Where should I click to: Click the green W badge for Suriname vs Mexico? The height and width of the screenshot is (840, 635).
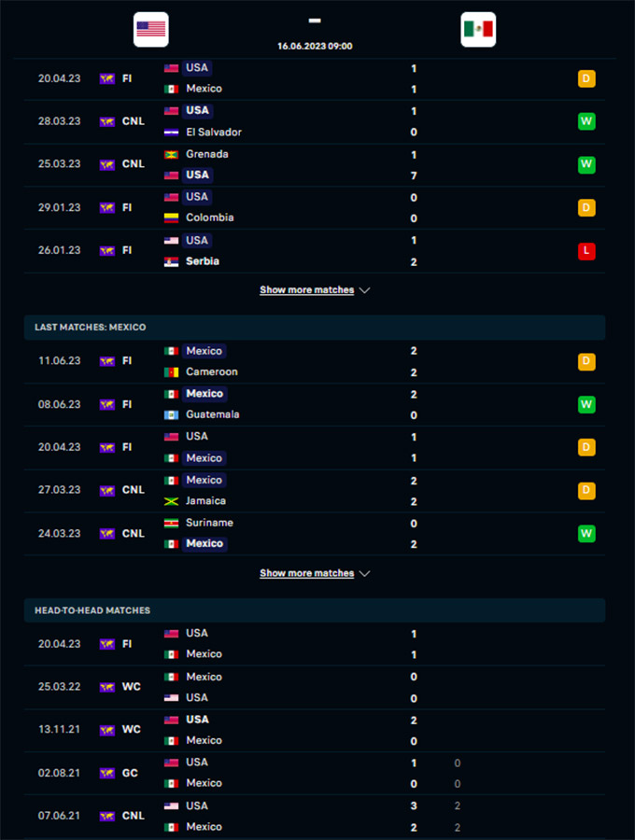click(586, 534)
